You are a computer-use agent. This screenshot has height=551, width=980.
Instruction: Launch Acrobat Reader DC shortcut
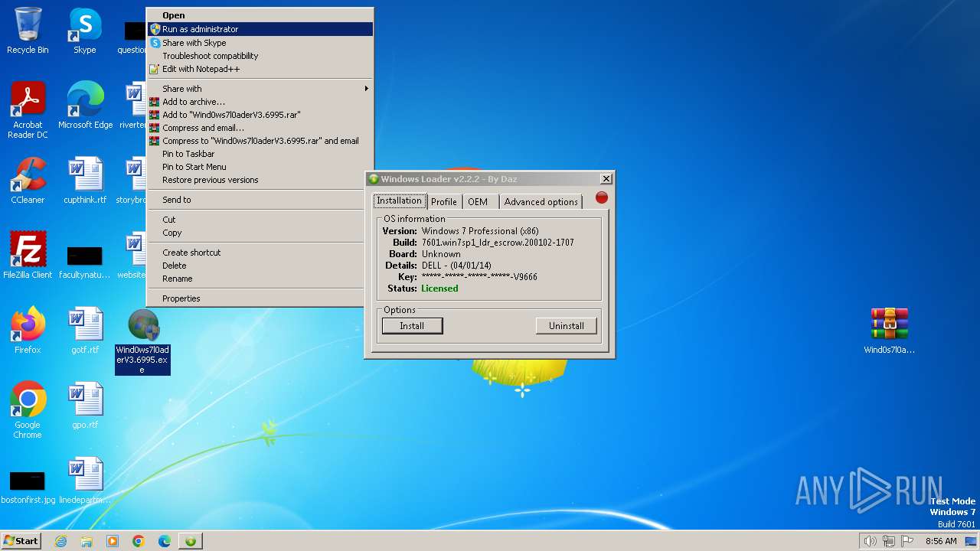28,110
